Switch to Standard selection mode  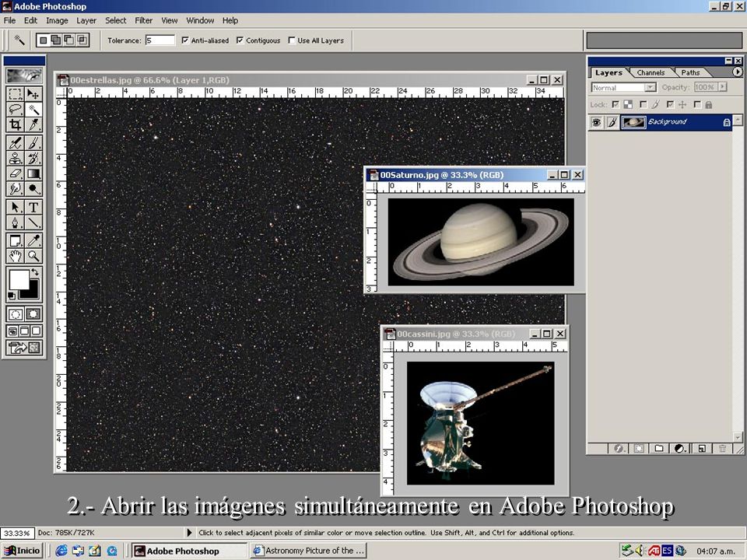[16, 314]
